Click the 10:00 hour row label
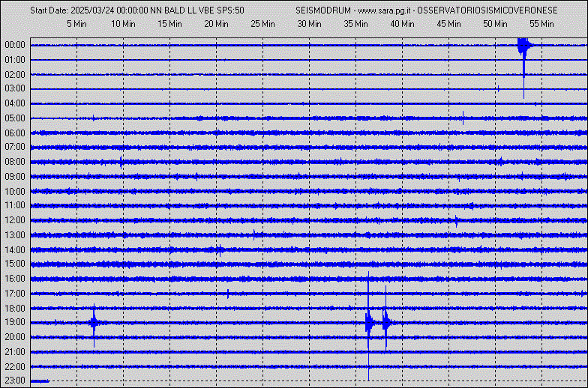Screen dimensions: 588x388 (x=15, y=192)
